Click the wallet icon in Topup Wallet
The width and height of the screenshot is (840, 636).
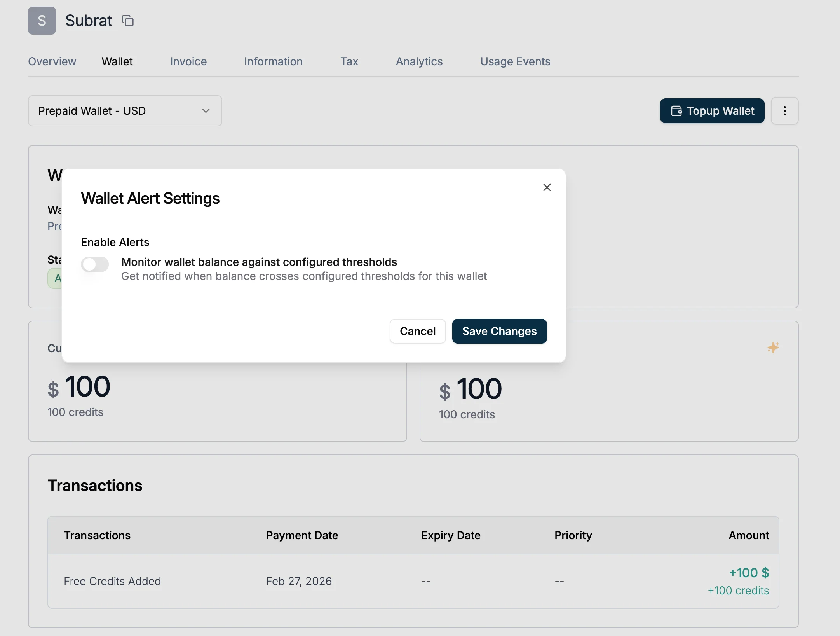pyautogui.click(x=676, y=111)
